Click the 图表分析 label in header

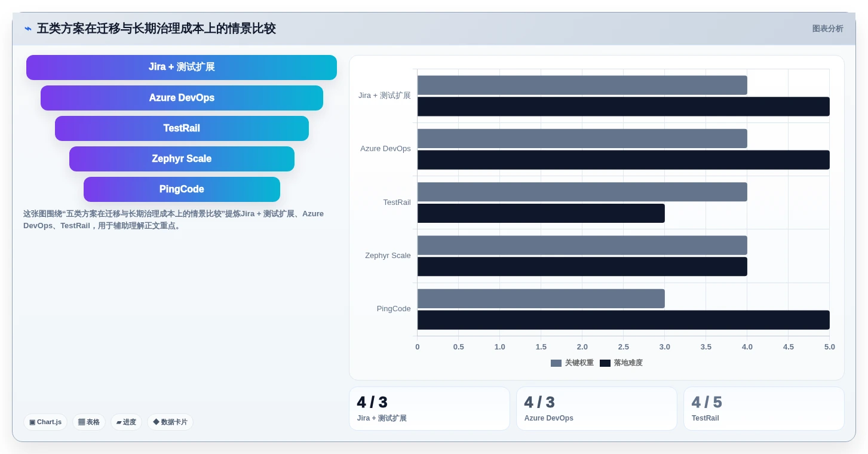coord(827,29)
